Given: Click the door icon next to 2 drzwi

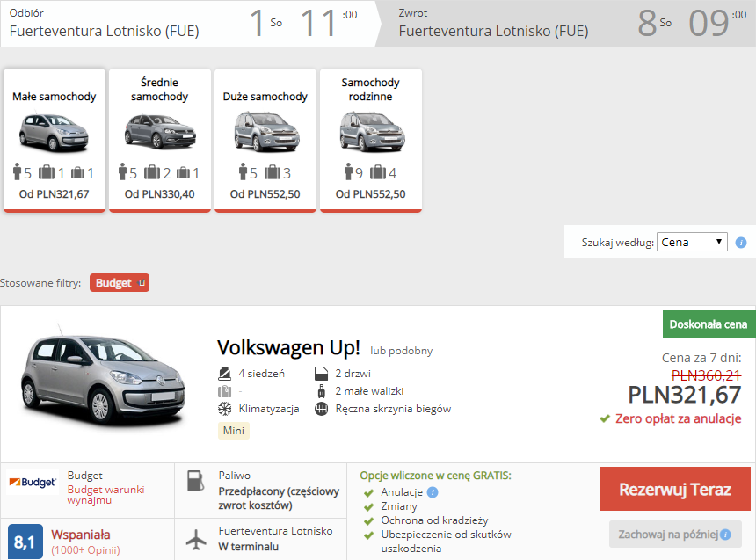Looking at the screenshot, I should [x=321, y=374].
